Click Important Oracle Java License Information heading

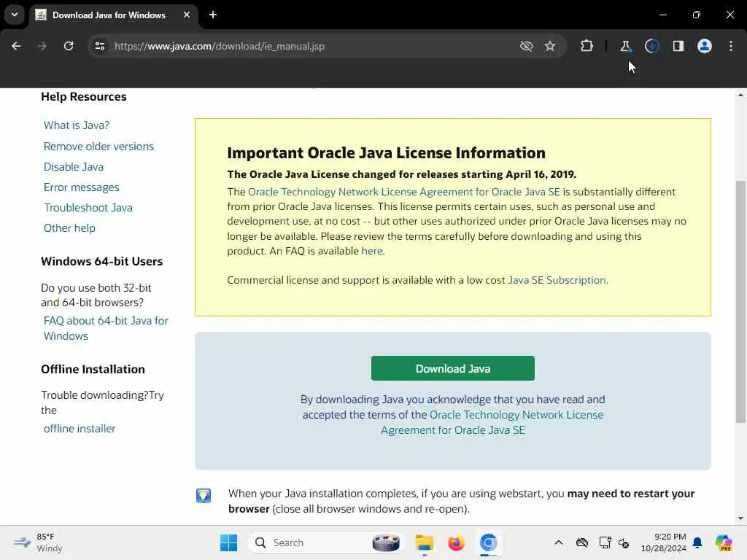point(387,153)
